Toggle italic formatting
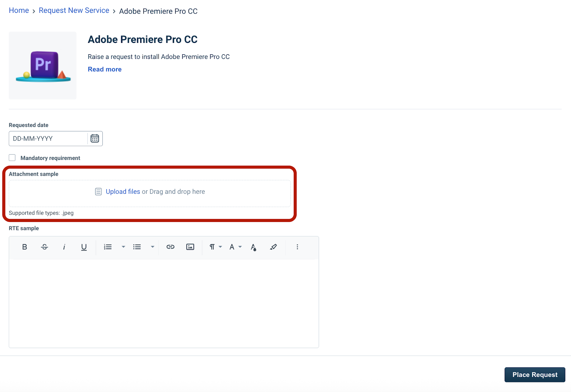 pos(64,247)
